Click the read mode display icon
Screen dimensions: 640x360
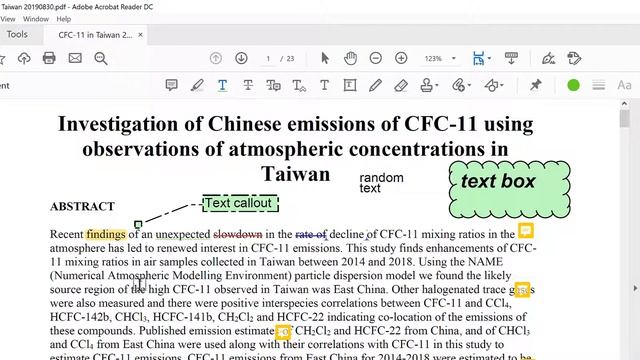[x=511, y=58]
